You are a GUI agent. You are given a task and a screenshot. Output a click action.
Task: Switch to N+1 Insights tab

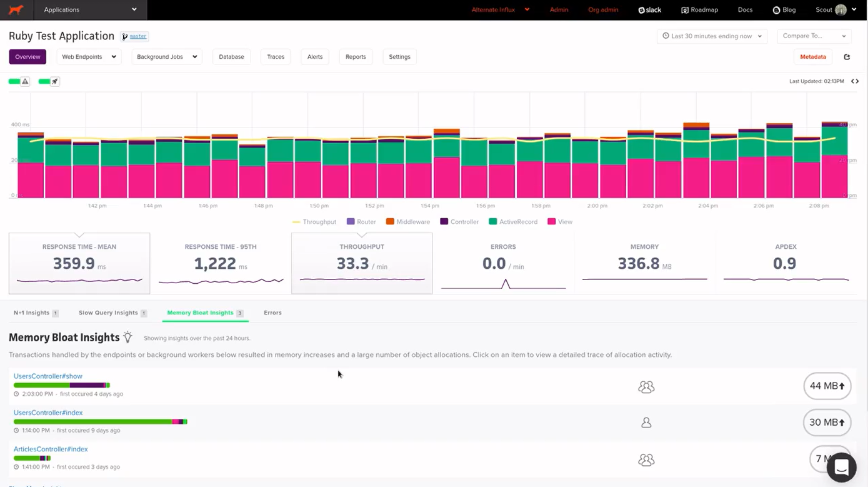(x=36, y=313)
